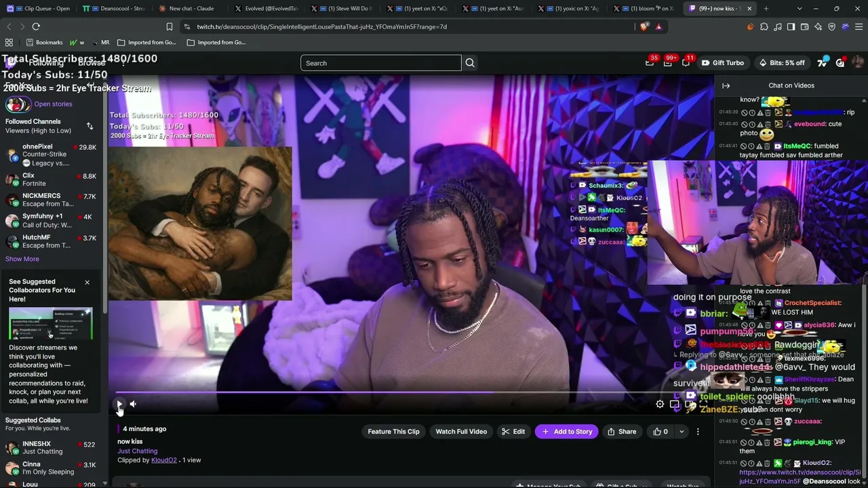Bookmark this page in address bar
Image resolution: width=868 pixels, height=488 pixels.
coord(170,26)
